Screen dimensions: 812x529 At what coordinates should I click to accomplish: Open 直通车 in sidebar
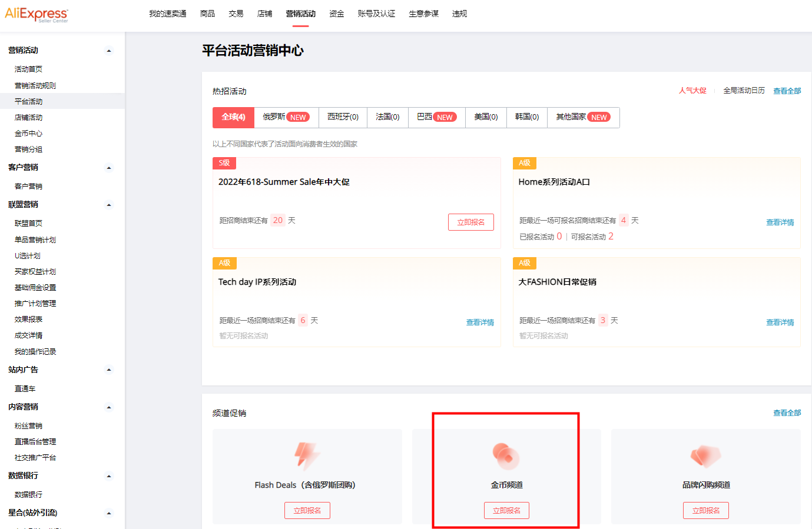(25, 389)
